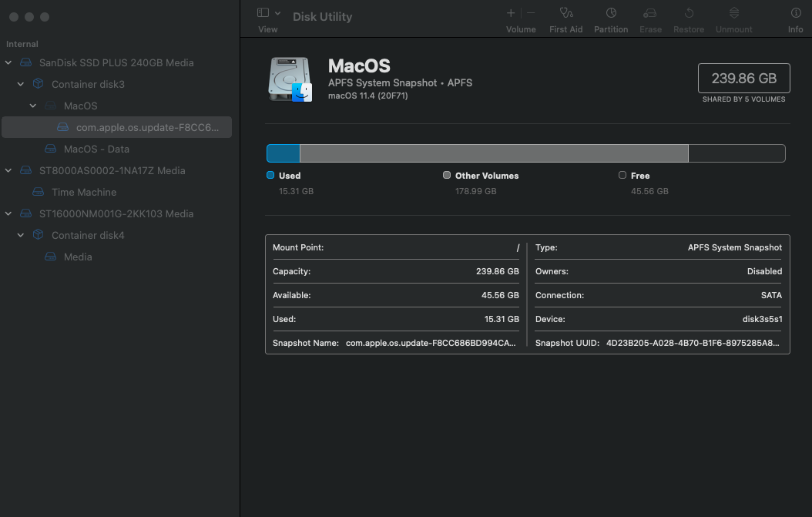Click the add volume plus icon
812x517 pixels.
[511, 13]
